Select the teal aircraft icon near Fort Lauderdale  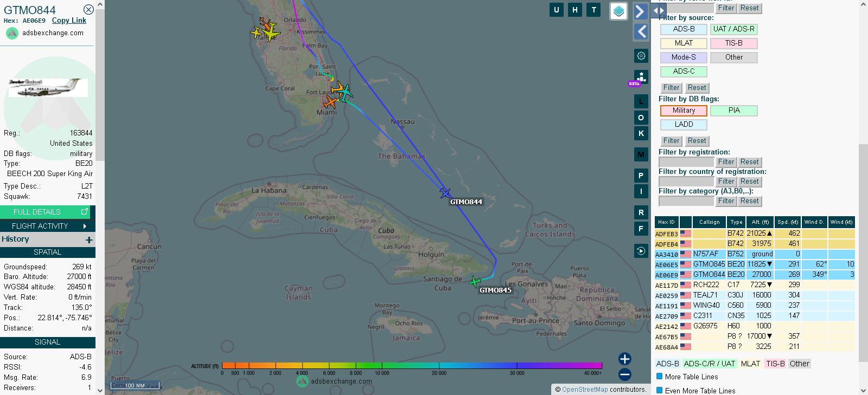point(344,93)
